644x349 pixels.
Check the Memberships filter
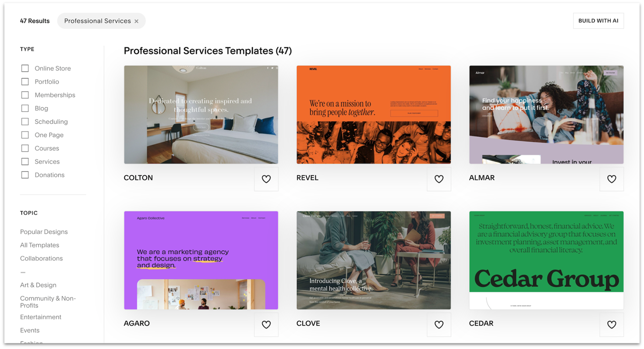click(25, 95)
